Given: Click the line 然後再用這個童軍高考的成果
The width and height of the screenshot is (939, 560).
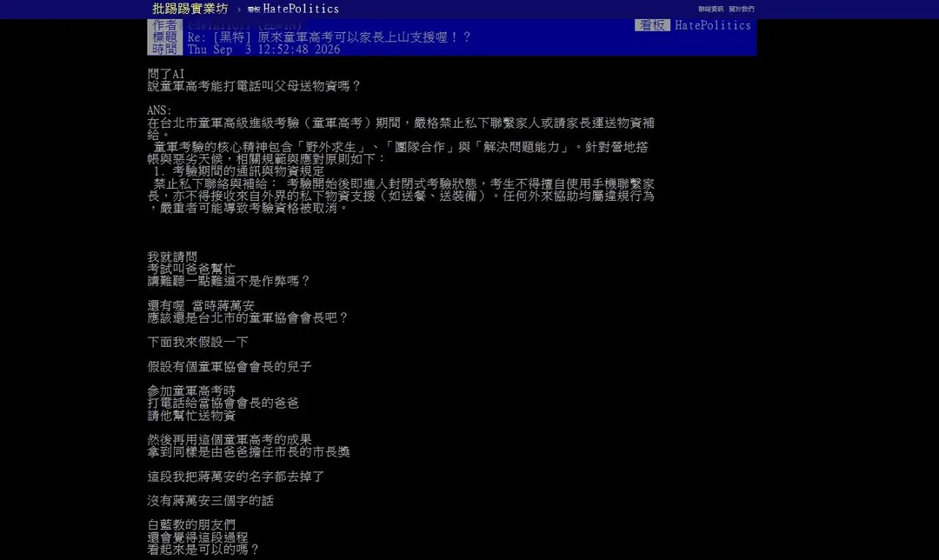Looking at the screenshot, I should [x=230, y=440].
